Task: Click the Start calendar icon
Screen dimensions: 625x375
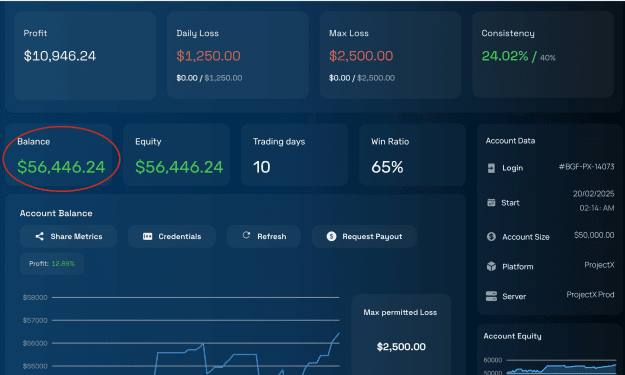Action: pyautogui.click(x=491, y=202)
